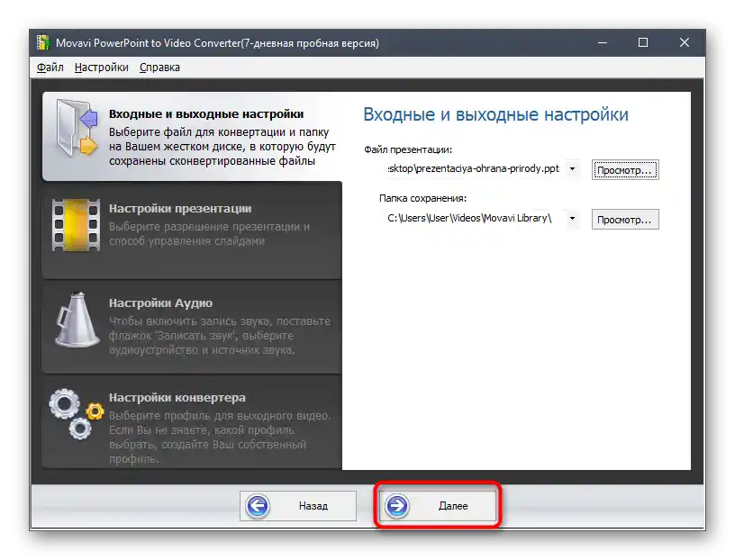This screenshot has height=560, width=735.
Task: Close the Movavi converter window
Action: click(685, 42)
